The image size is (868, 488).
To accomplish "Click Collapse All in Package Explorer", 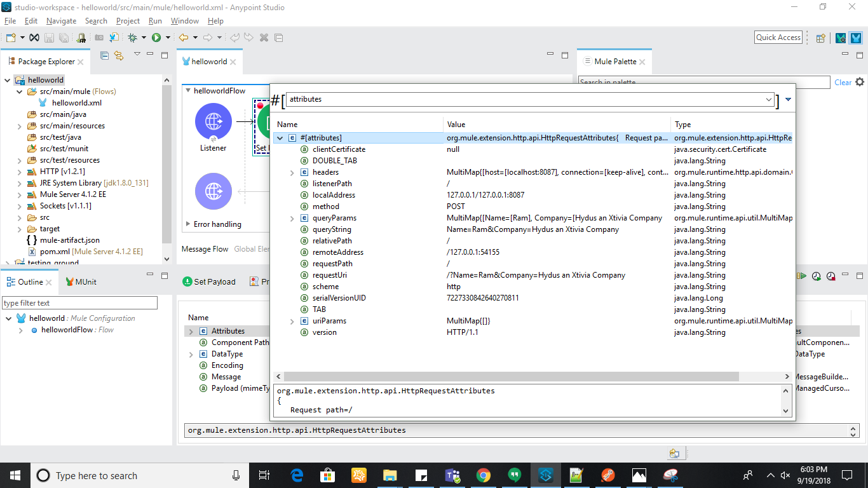I will pos(105,56).
